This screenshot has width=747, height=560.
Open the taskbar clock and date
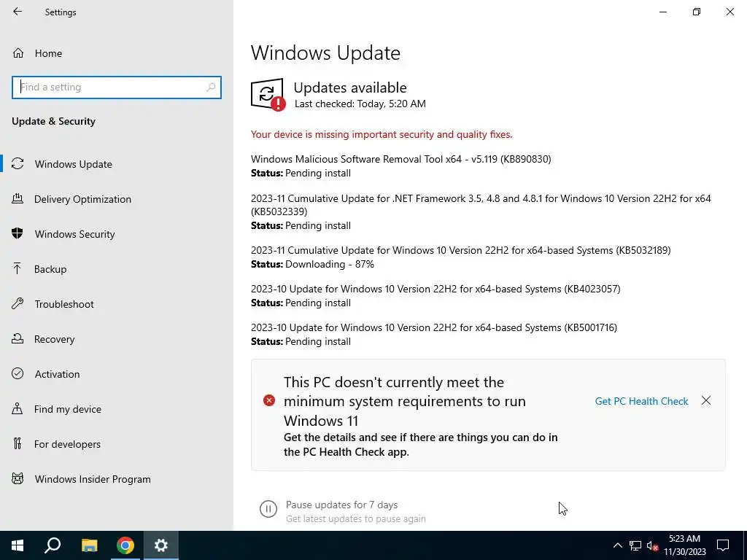click(x=684, y=545)
